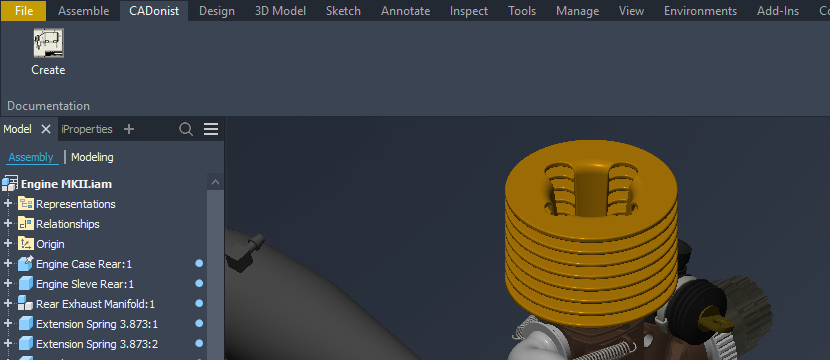The image size is (830, 360).
Task: Expand Engine Sleve Rear:1 node
Action: pos(7,284)
